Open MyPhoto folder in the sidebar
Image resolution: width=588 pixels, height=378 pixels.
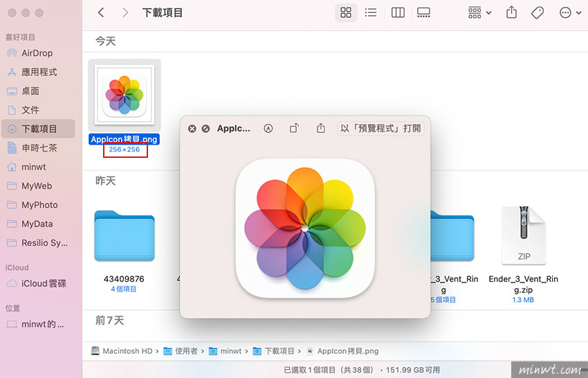coord(38,205)
